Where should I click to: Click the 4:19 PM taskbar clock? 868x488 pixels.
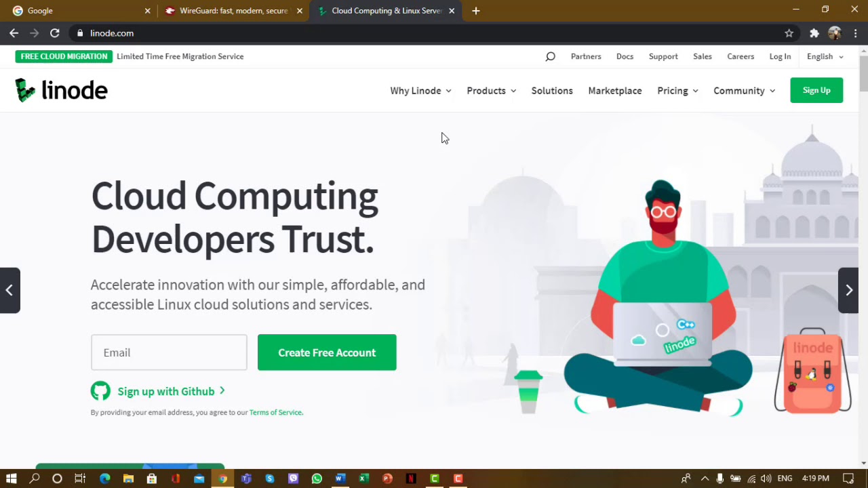coord(815,479)
